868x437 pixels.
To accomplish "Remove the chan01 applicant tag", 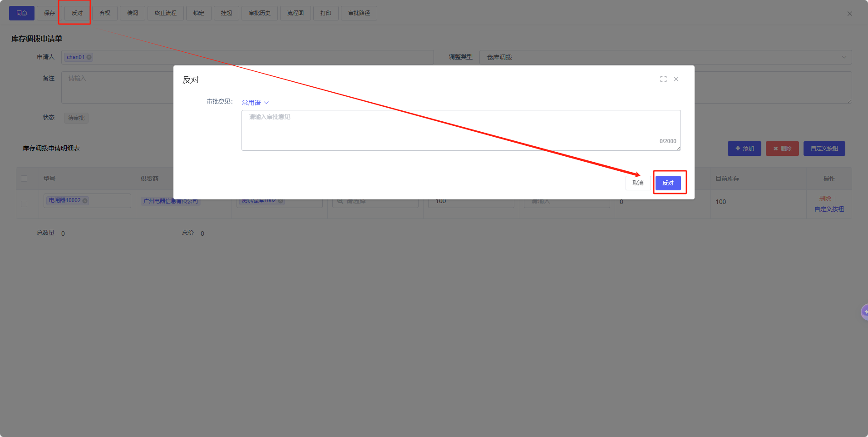I will pos(89,57).
